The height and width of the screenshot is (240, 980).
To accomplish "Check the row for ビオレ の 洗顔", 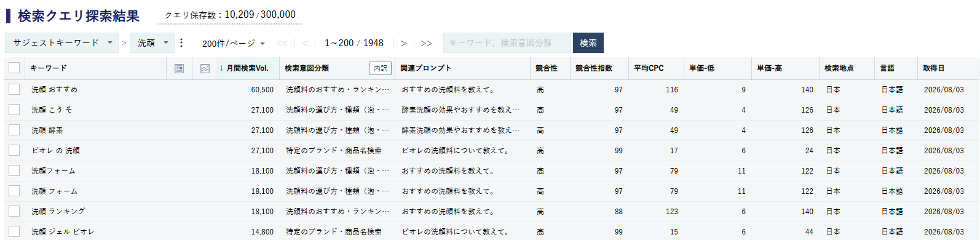I will 14,150.
